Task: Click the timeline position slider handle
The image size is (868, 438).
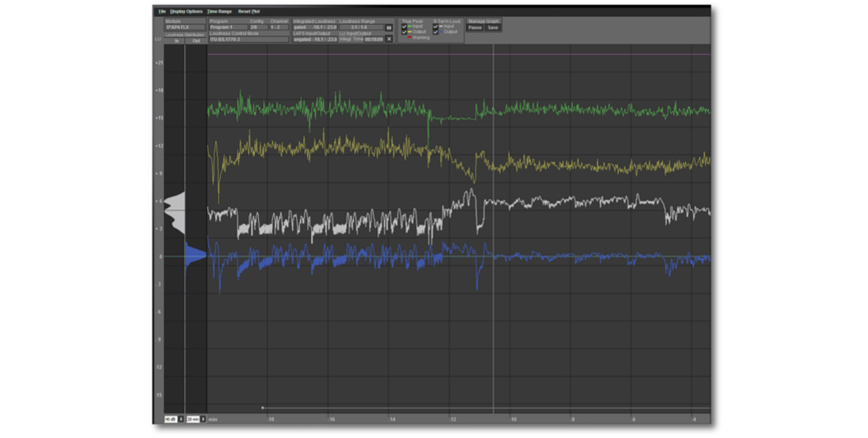Action: click(x=263, y=408)
